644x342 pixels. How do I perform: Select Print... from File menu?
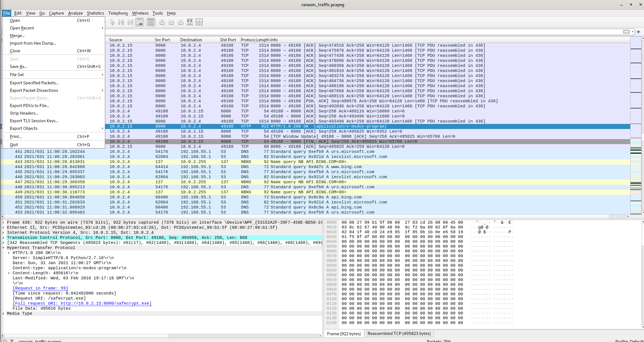[53, 137]
